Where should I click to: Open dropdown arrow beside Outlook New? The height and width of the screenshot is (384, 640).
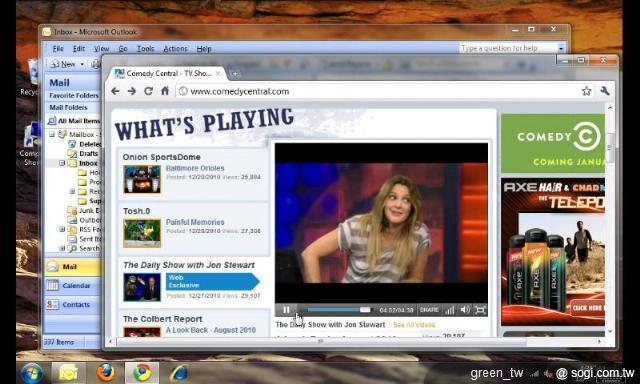[x=82, y=64]
